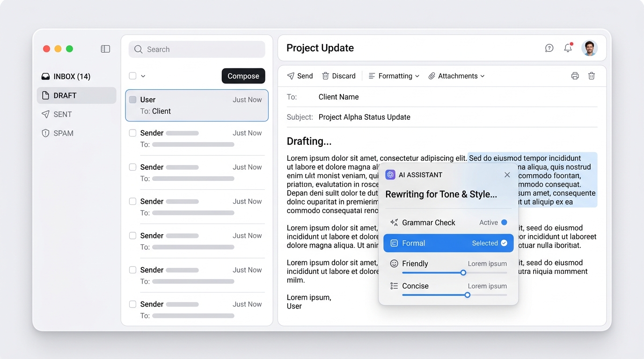Open the chevron beside select-all checkbox
Viewport: 644px width, 359px height.
pos(143,76)
